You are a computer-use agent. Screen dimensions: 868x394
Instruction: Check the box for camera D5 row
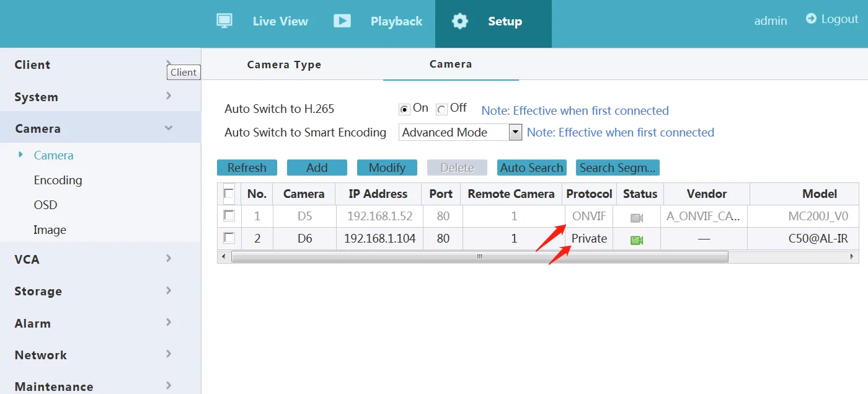(229, 215)
